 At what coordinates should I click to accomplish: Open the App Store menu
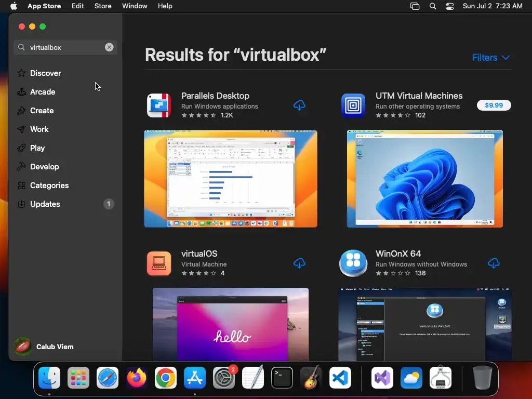click(x=44, y=6)
